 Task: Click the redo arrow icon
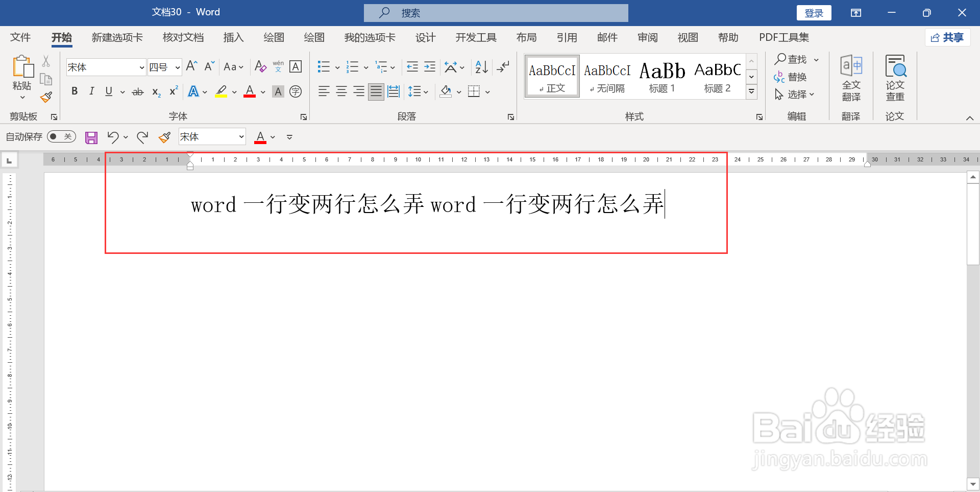point(142,137)
